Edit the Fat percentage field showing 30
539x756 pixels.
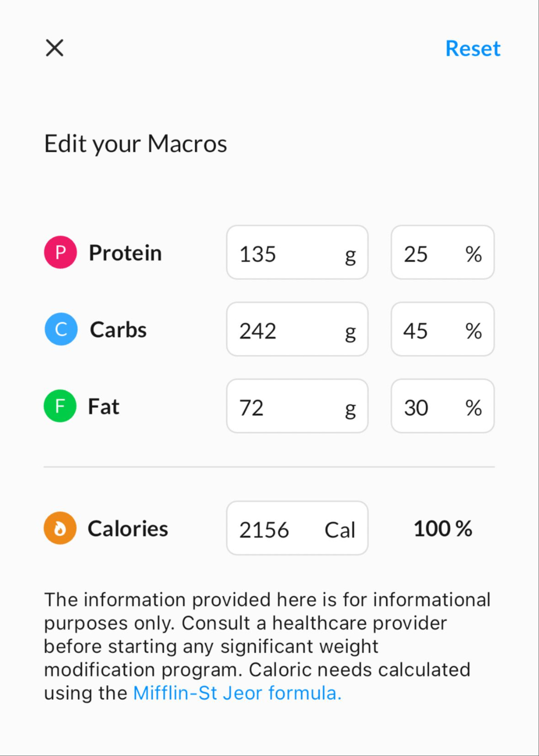coord(442,406)
